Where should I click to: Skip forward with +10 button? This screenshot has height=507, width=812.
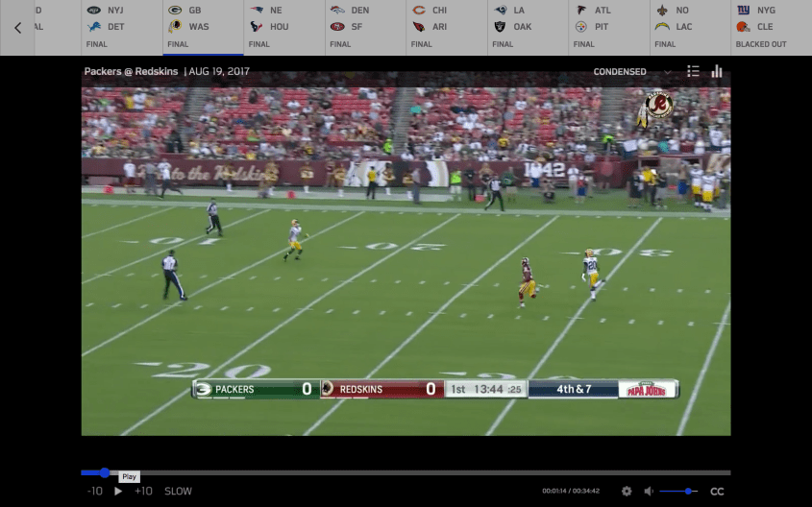(143, 491)
